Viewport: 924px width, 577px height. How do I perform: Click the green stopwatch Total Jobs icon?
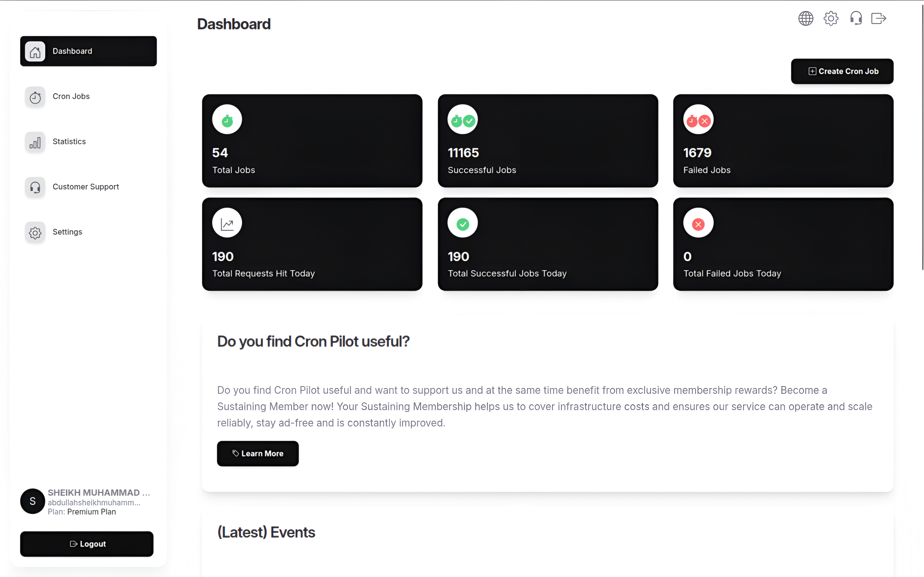tap(227, 120)
